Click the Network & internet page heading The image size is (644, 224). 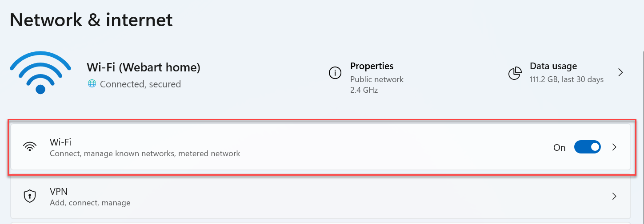[x=91, y=20]
